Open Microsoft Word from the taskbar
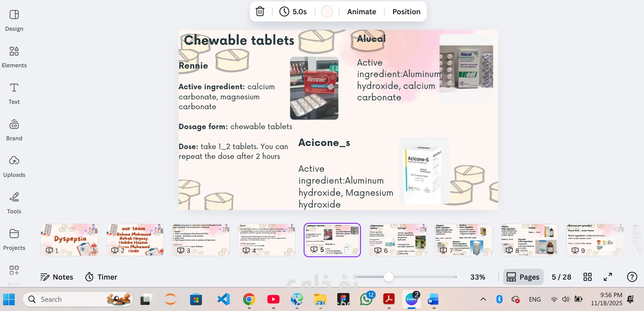644x311 pixels. (x=433, y=300)
